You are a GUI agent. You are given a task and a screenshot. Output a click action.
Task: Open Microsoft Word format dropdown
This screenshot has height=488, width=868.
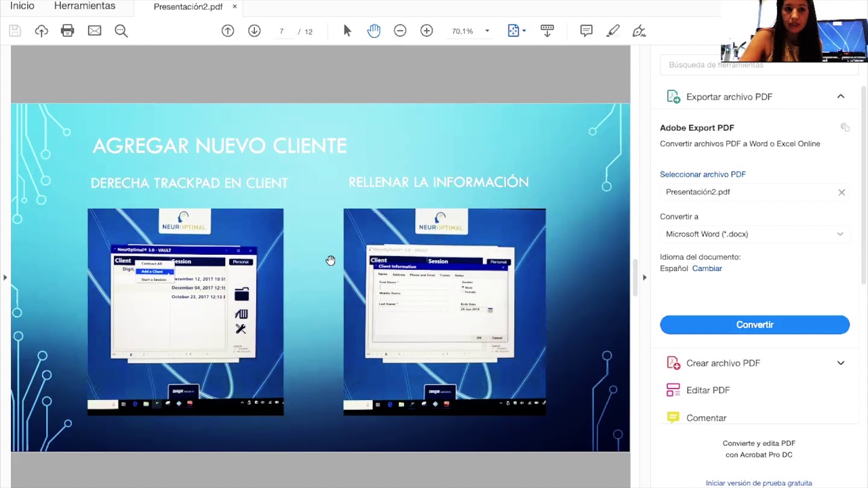point(755,234)
